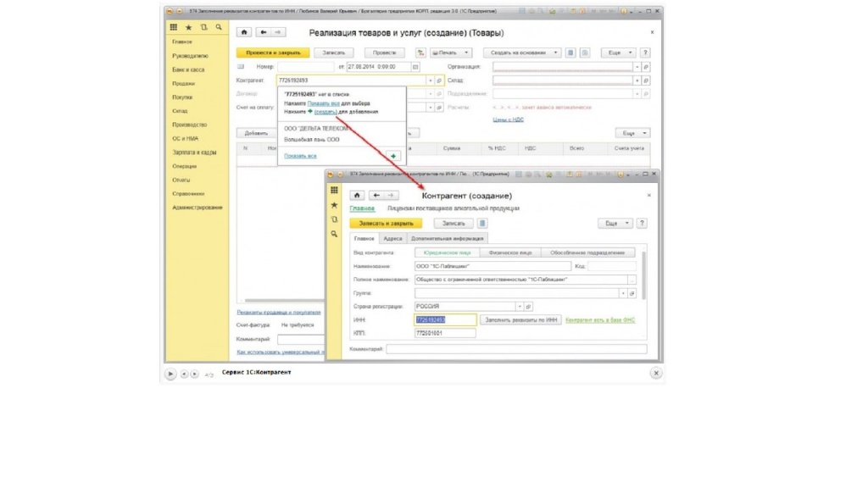
Task: Open Search magnifier in Контрагент window
Action: click(x=334, y=234)
